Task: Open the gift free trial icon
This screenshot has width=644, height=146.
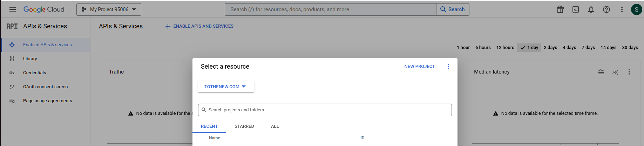Action: pyautogui.click(x=560, y=9)
